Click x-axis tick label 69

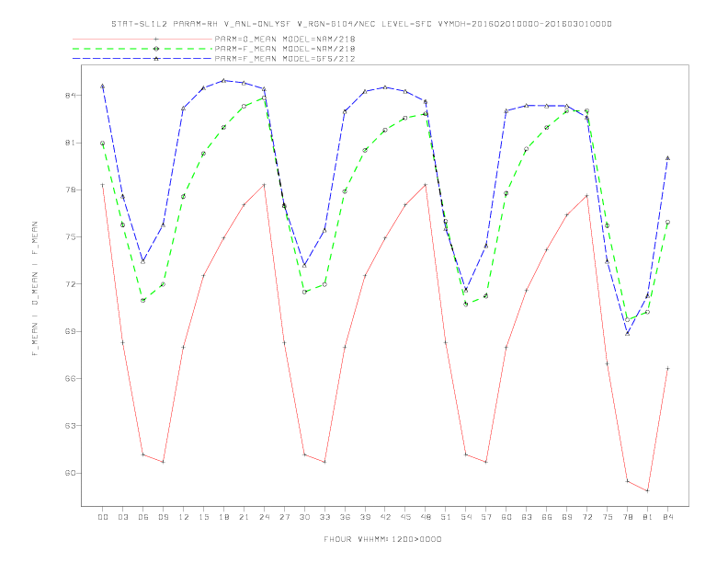pyautogui.click(x=567, y=517)
